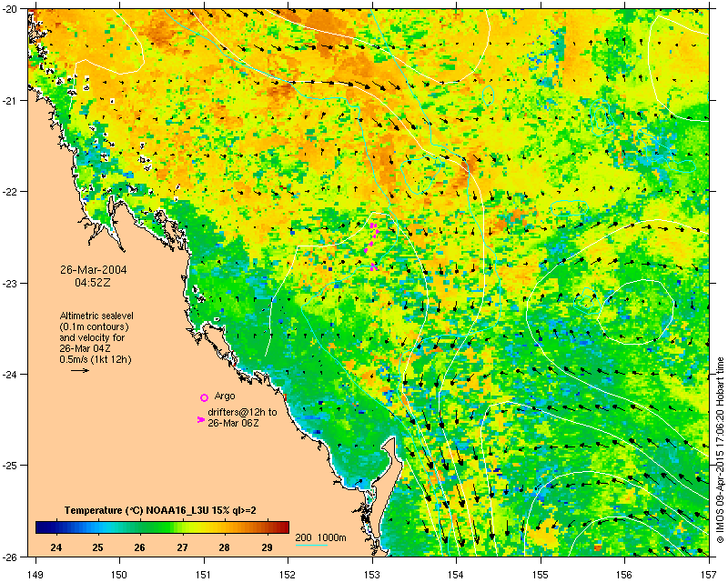The height and width of the screenshot is (582, 728).
Task: Click the time text 04:52Z
Action: 93,282
